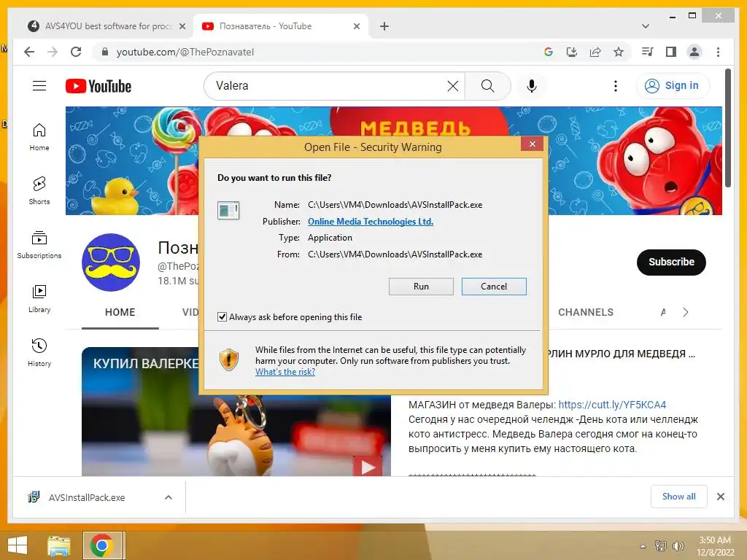Toggle the Chrome side panel
The height and width of the screenshot is (560, 747).
point(671,52)
